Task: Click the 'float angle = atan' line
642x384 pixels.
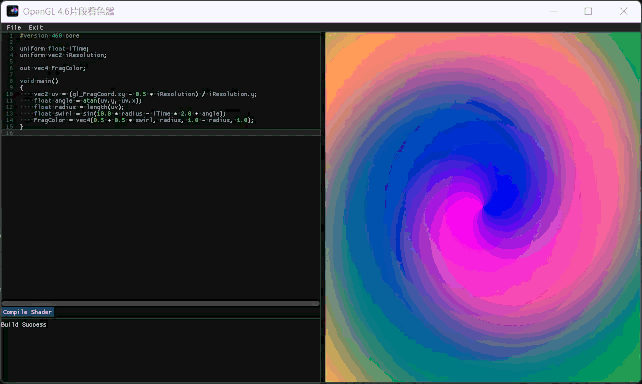Action: (88, 100)
